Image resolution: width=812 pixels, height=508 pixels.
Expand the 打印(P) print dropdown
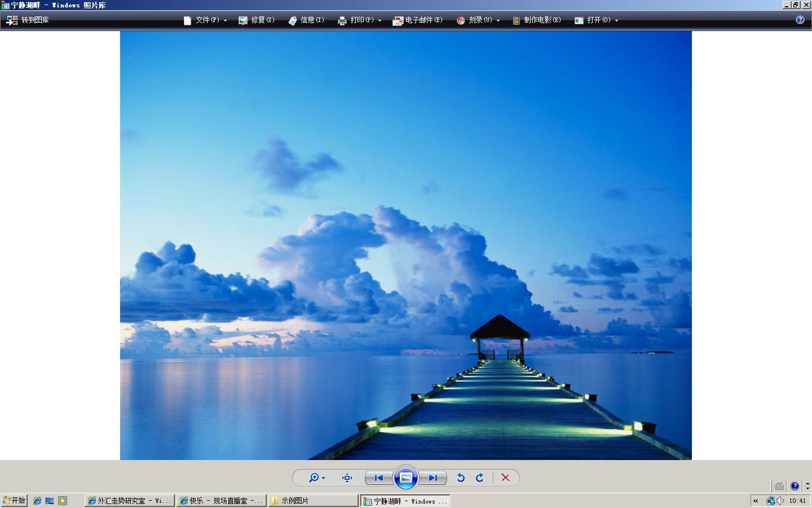pyautogui.click(x=360, y=20)
